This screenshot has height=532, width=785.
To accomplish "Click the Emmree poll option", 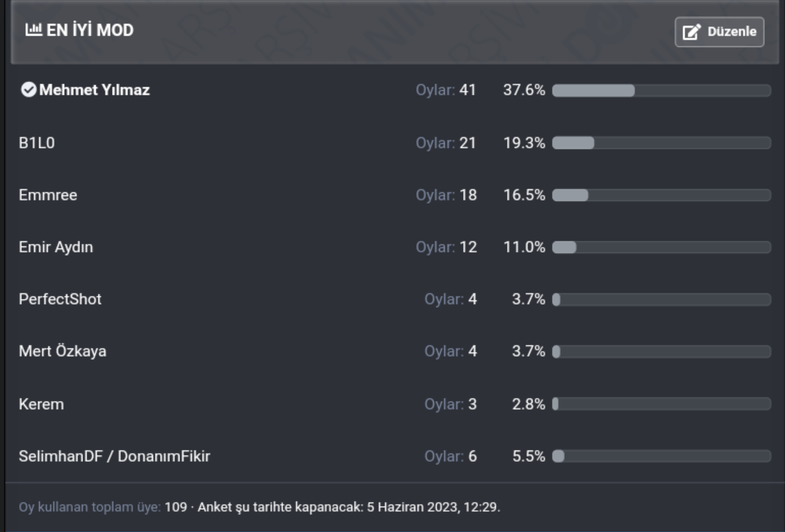I will click(x=48, y=195).
